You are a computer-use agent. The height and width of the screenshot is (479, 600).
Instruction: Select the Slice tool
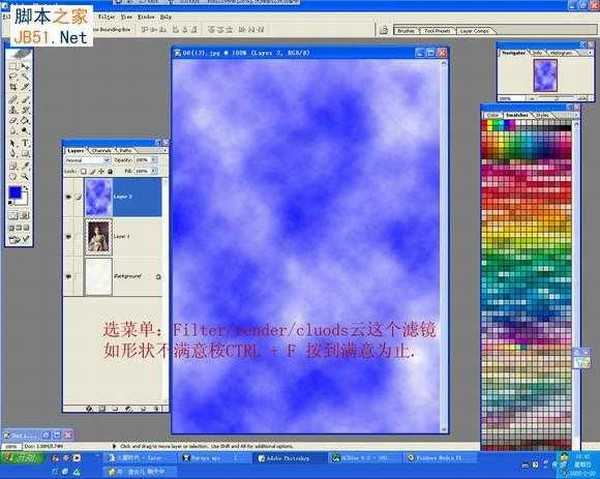[25, 87]
